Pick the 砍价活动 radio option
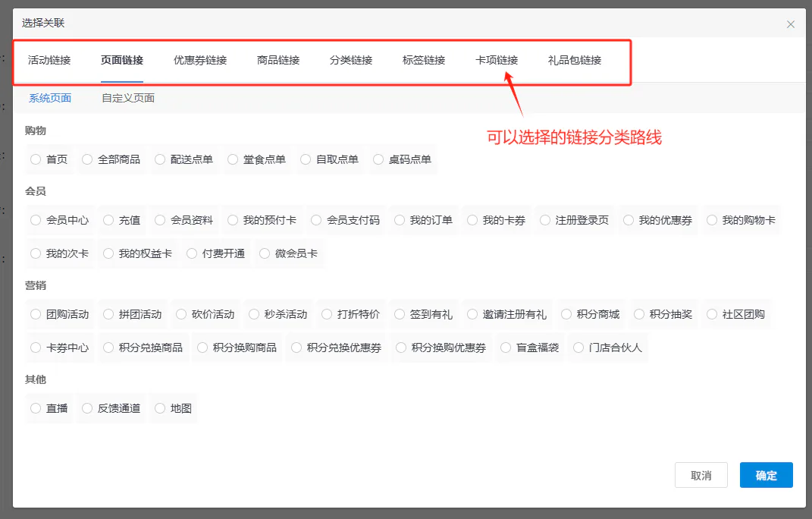Viewport: 812px width, 519px height. (180, 314)
